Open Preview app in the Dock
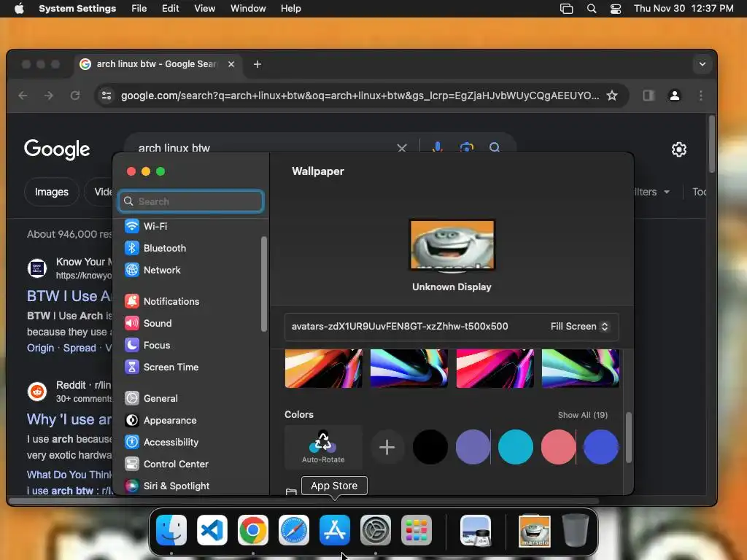The height and width of the screenshot is (560, 747). coord(476,530)
